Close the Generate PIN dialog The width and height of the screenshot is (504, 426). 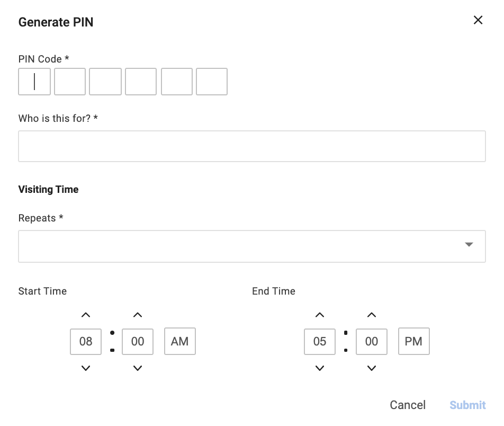tap(478, 20)
